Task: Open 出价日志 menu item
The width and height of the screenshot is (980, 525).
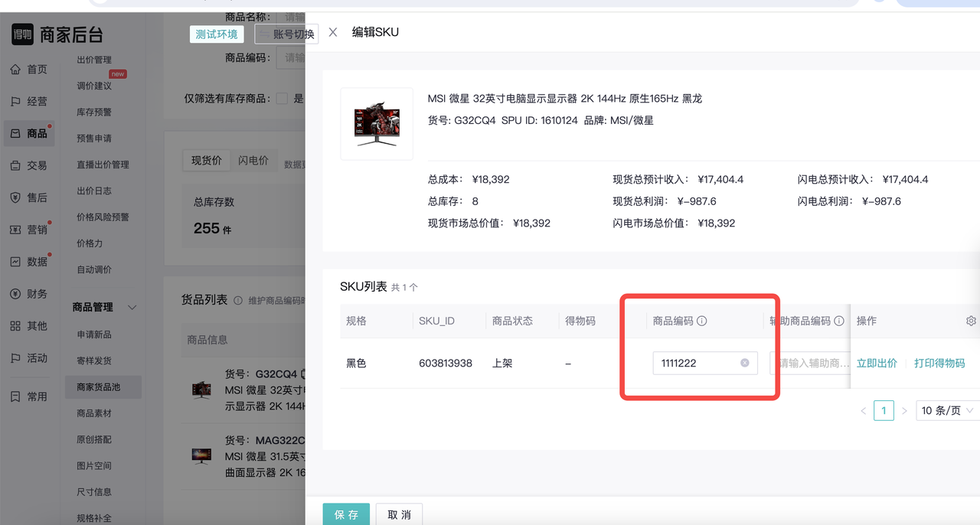Action: point(94,191)
